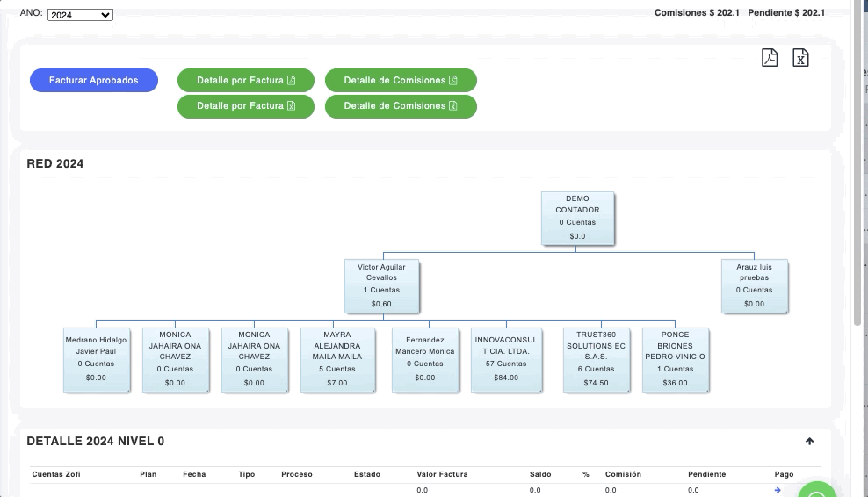Open the Año 2024 dropdown

[80, 15]
